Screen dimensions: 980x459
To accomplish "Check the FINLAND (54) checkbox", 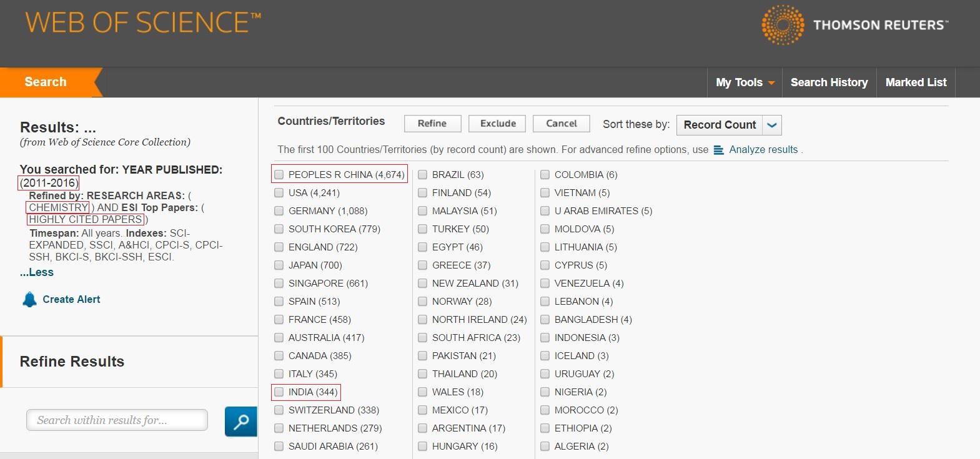I will coord(423,193).
